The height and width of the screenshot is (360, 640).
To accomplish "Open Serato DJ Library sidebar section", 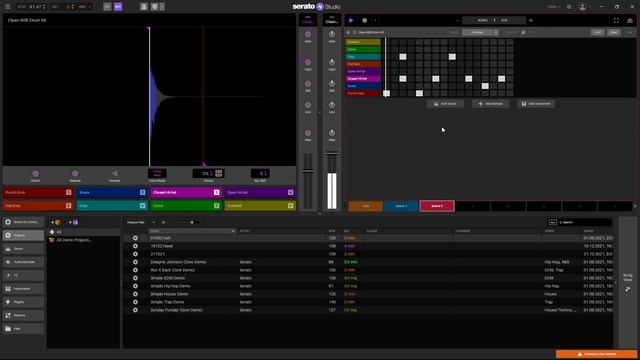I will click(x=24, y=222).
